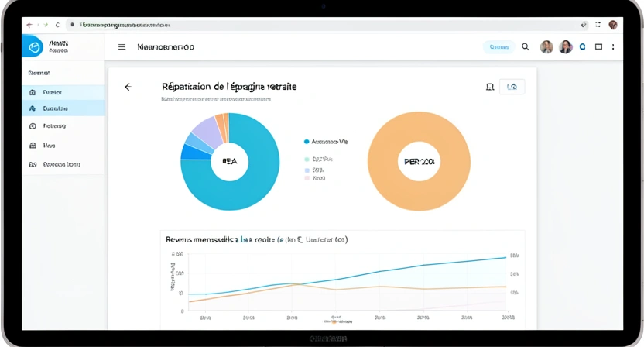Focus the browser address bar

[327, 25]
